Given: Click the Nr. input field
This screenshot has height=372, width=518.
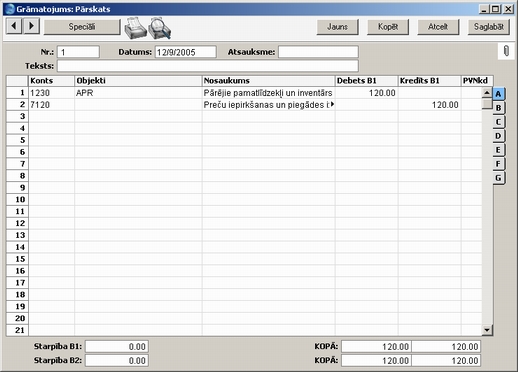Looking at the screenshot, I should point(78,52).
